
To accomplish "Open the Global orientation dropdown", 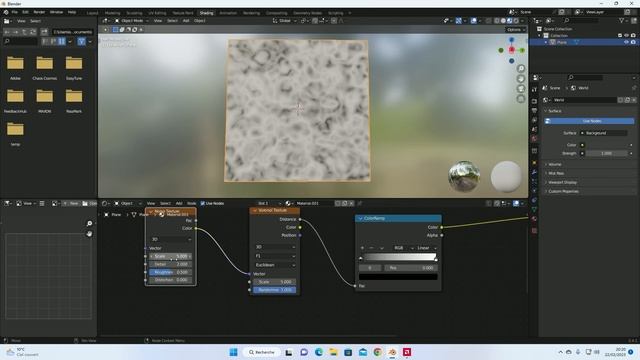I will point(284,21).
